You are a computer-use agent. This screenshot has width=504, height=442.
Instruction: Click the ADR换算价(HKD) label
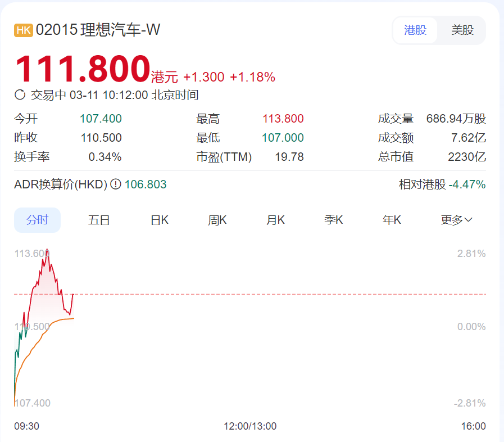(61, 184)
